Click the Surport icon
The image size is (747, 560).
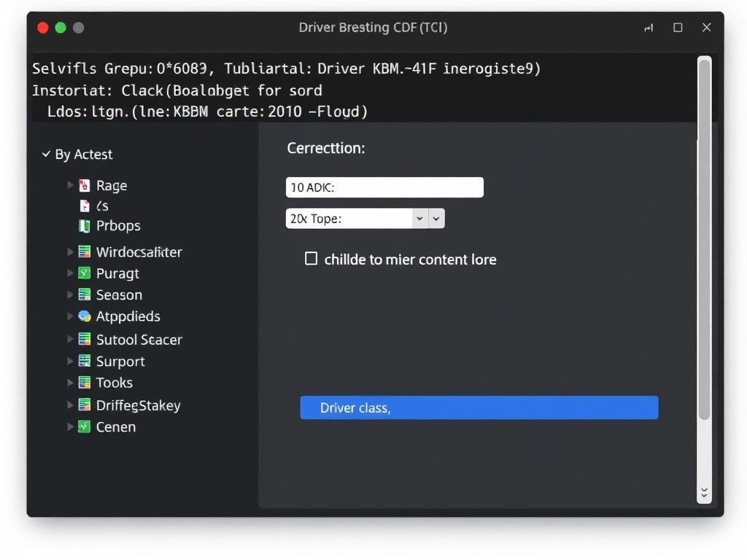tap(85, 361)
